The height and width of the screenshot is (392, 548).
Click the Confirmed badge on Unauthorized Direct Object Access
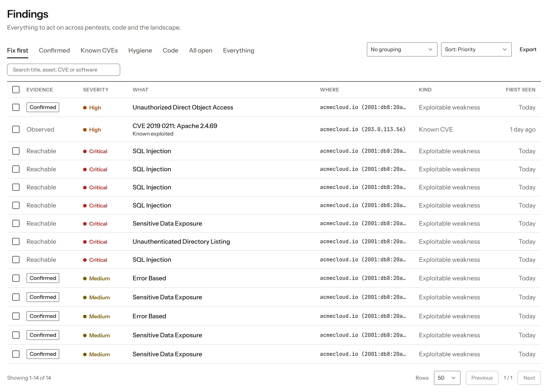pyautogui.click(x=43, y=107)
